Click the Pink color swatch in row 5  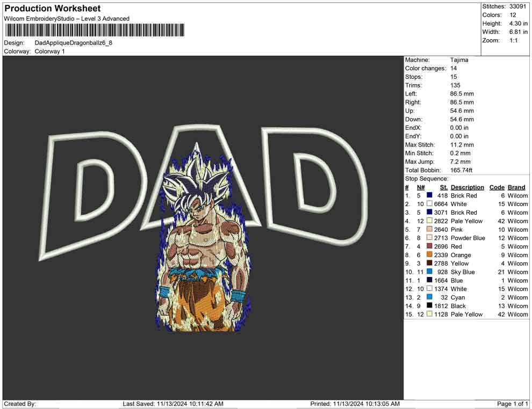coord(429,229)
